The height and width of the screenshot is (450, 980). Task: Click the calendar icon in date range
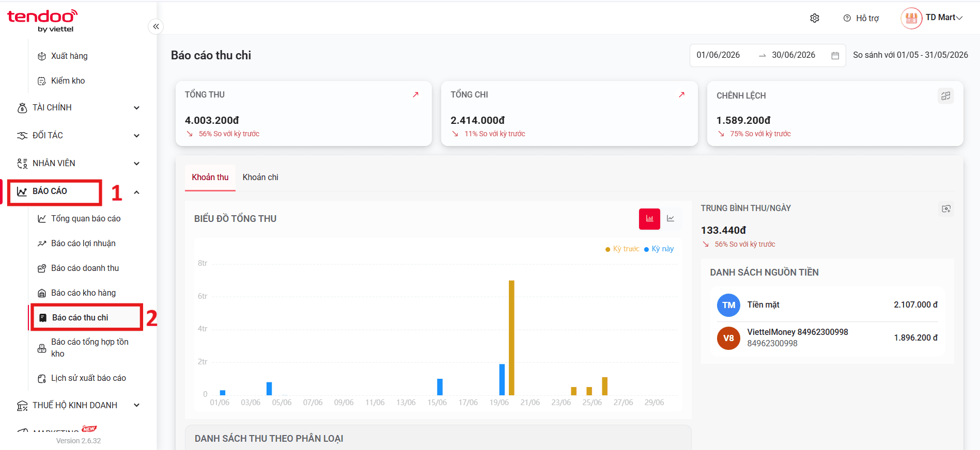[835, 56]
